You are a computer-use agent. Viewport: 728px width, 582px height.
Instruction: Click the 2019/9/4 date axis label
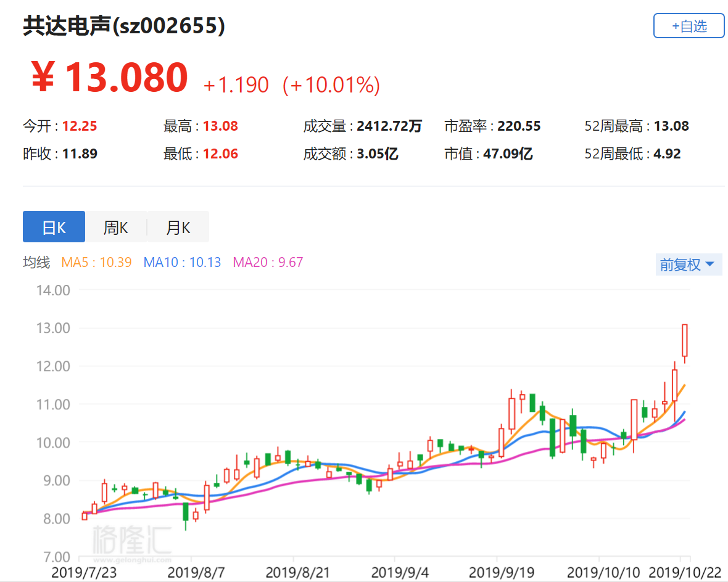tap(400, 572)
